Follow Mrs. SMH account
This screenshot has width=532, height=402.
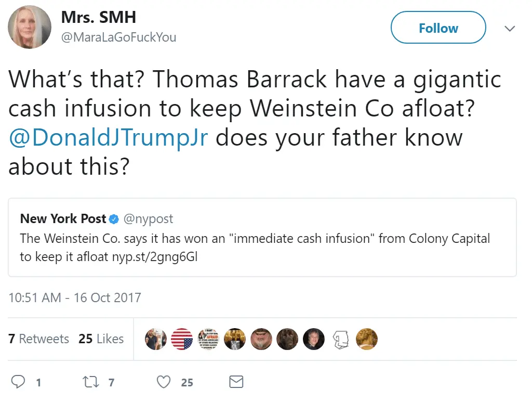(438, 28)
